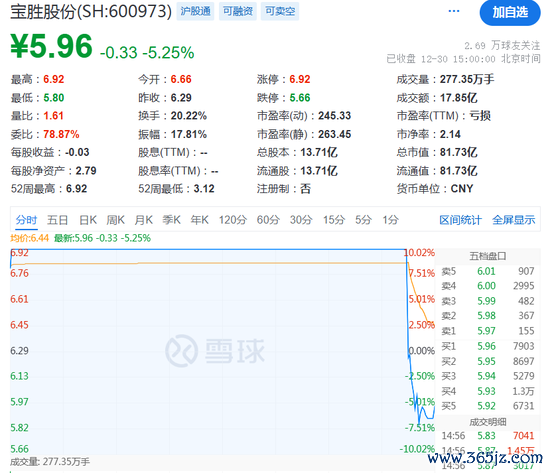This screenshot has height=473, width=550.
Task: Click the 可卖空 tag
Action: [280, 11]
